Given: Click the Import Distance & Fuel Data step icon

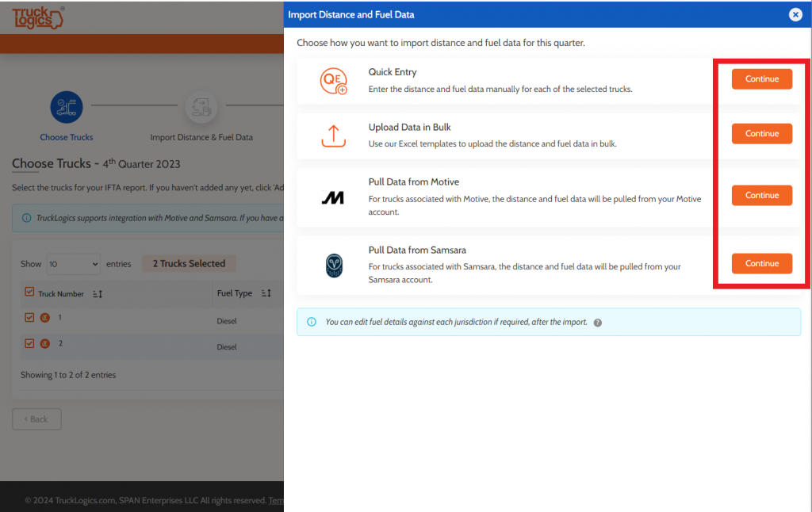Looking at the screenshot, I should click(201, 107).
